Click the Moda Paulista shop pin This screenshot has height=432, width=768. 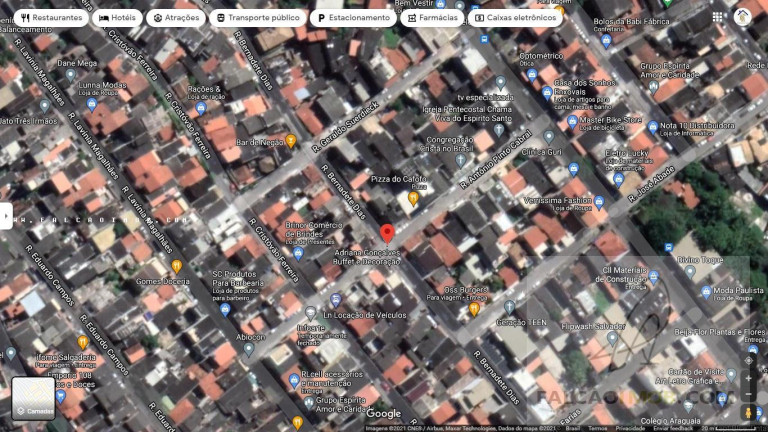[x=706, y=292]
